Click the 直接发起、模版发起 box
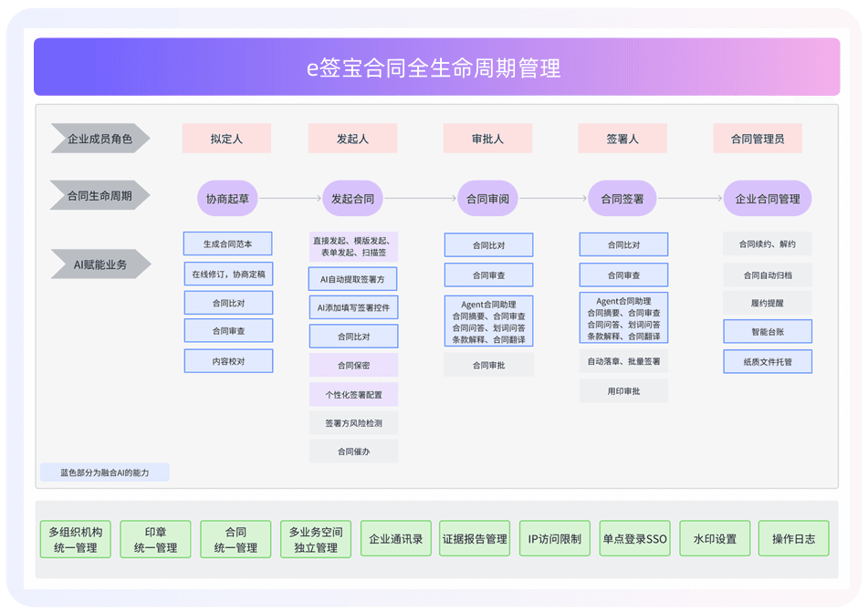Image resolution: width=868 pixels, height=612 pixels. pos(354,246)
